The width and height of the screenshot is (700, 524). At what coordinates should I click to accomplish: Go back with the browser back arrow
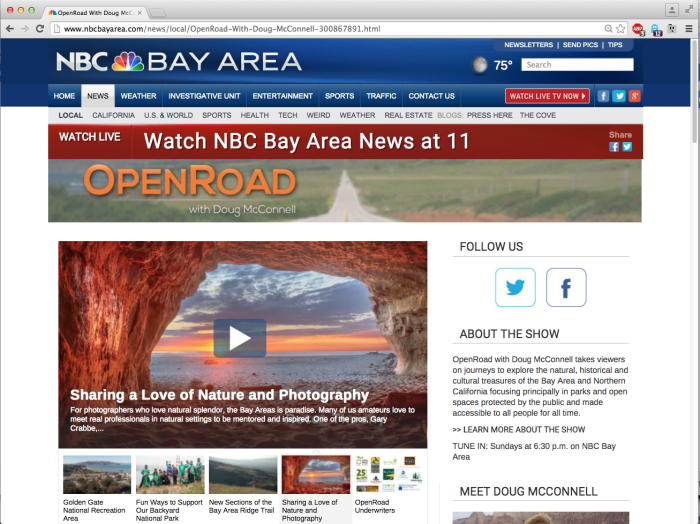pyautogui.click(x=10, y=29)
